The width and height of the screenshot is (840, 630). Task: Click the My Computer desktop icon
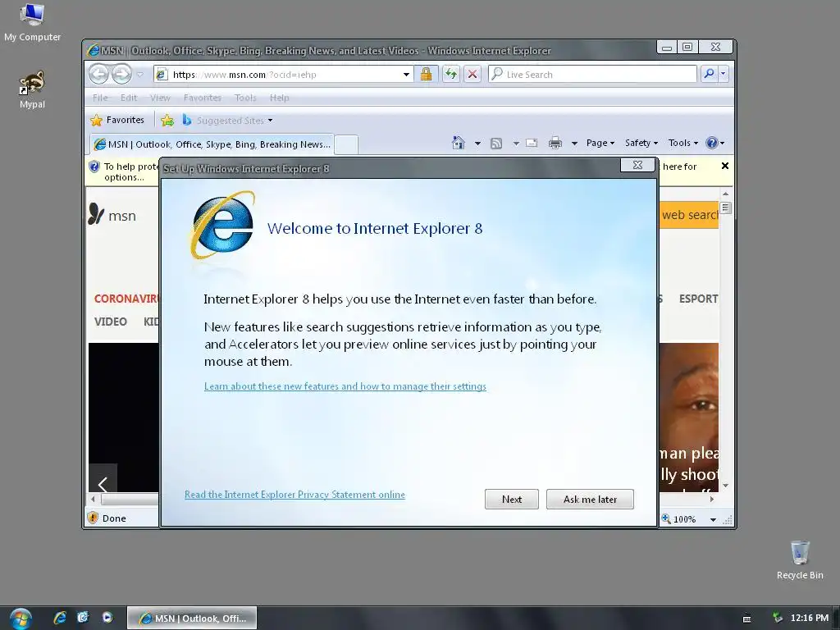pos(32,22)
